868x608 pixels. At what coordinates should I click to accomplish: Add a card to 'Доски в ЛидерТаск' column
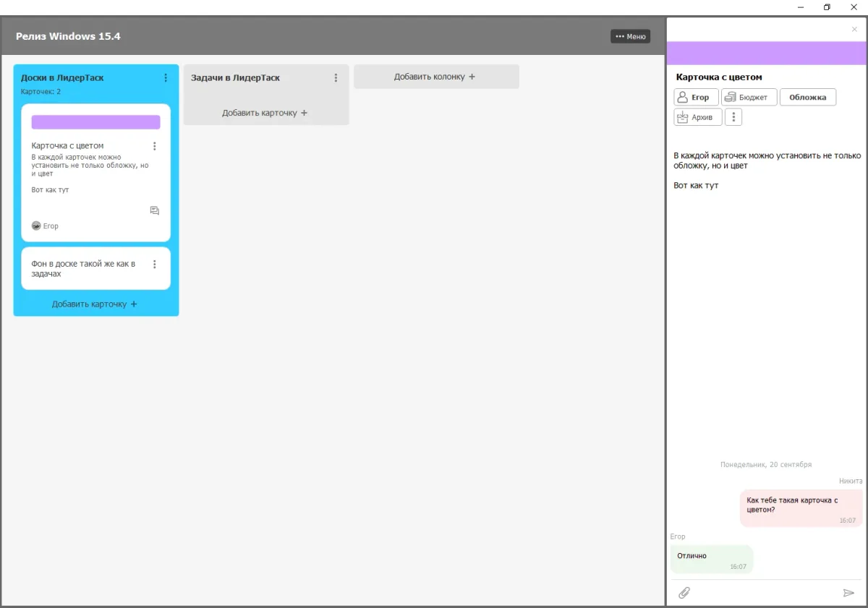(95, 304)
